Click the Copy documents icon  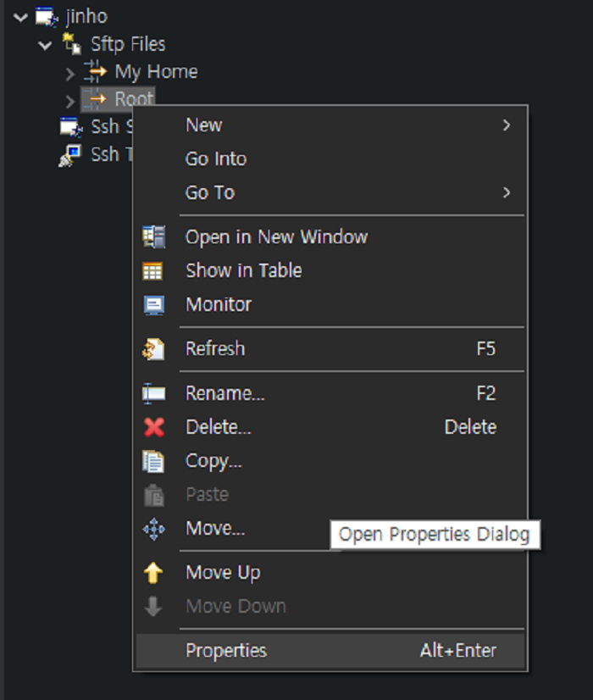(153, 461)
